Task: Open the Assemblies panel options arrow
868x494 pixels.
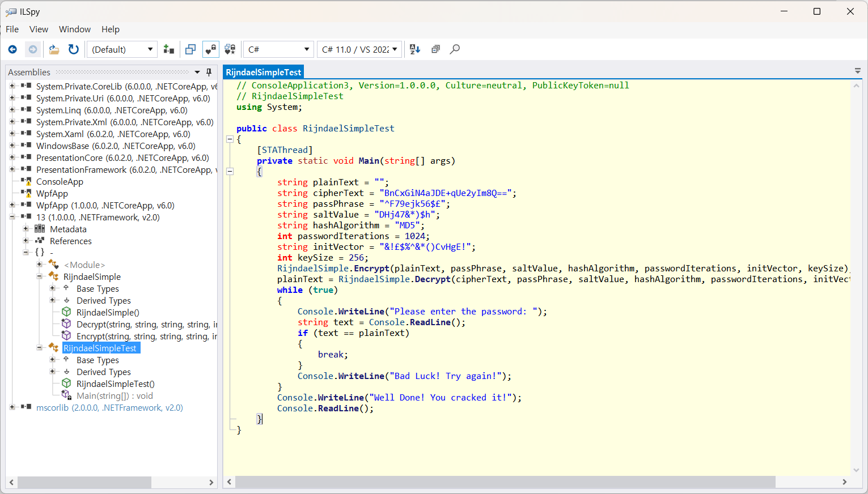Action: pyautogui.click(x=197, y=72)
